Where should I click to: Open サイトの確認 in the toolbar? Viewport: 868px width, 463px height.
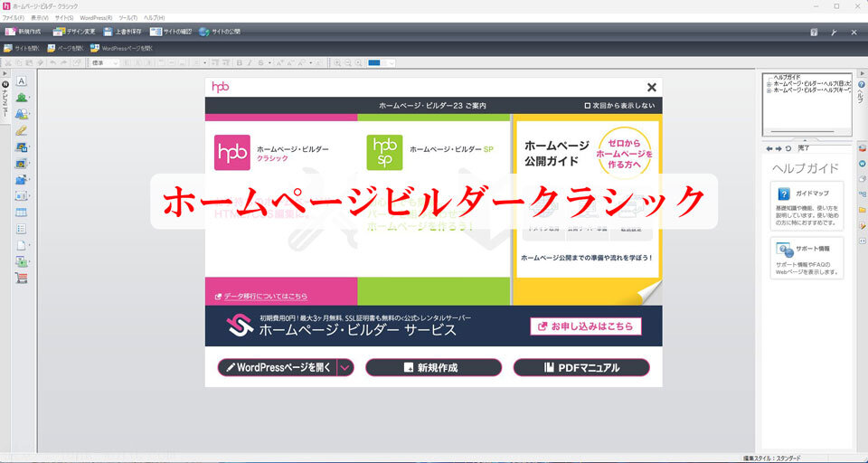pyautogui.click(x=171, y=33)
